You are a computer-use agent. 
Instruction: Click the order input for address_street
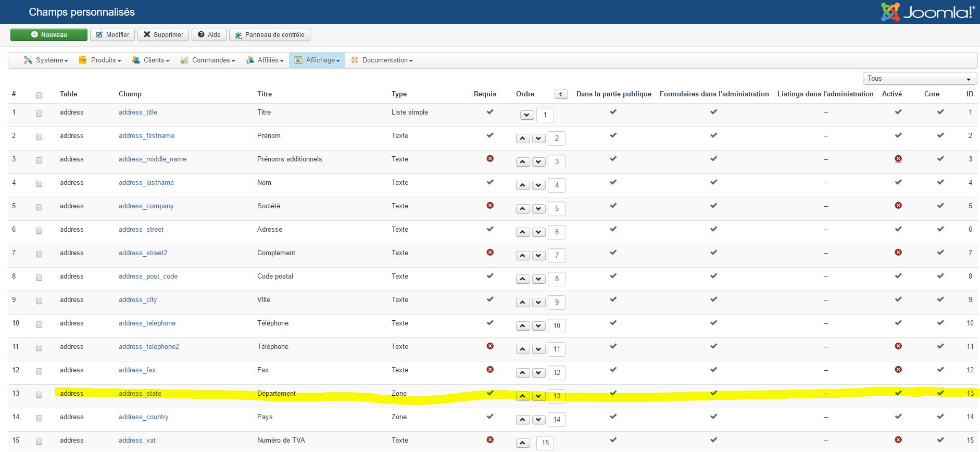(556, 232)
